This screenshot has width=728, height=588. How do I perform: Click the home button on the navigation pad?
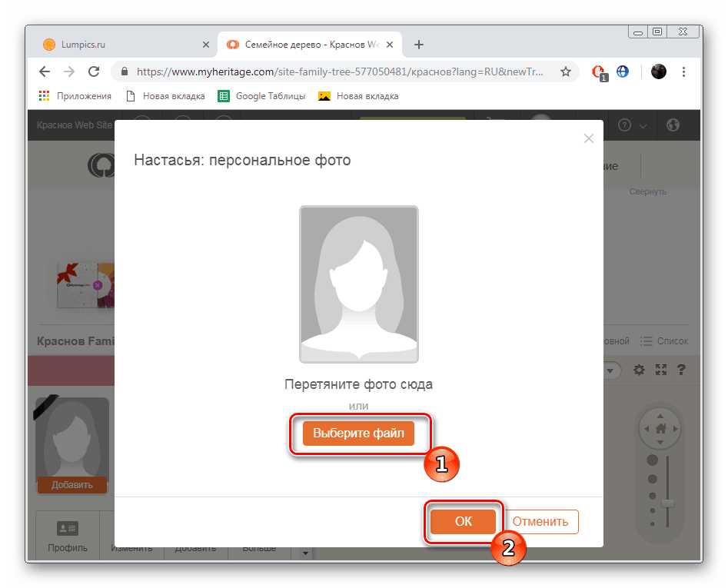pos(660,428)
